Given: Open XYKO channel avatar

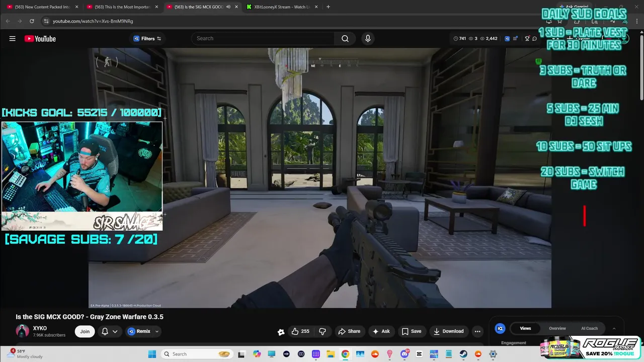Looking at the screenshot, I should [x=22, y=331].
